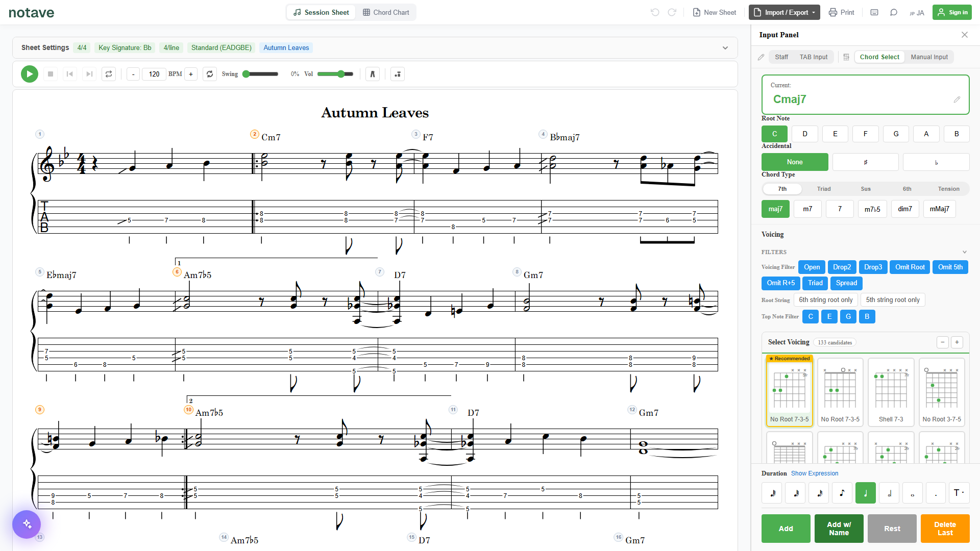Viewport: 980px width, 551px height.
Task: Adjust the Swing slider
Action: point(260,74)
